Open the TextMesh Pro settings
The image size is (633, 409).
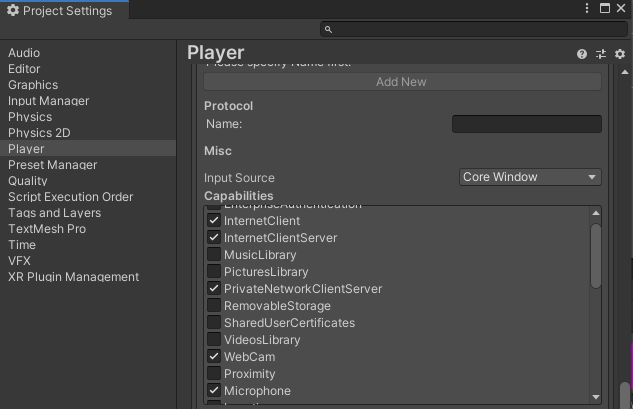(88, 229)
